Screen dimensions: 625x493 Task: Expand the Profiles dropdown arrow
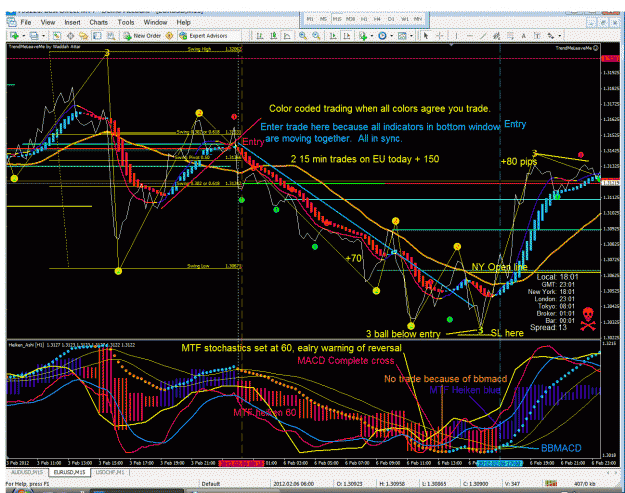[x=43, y=36]
